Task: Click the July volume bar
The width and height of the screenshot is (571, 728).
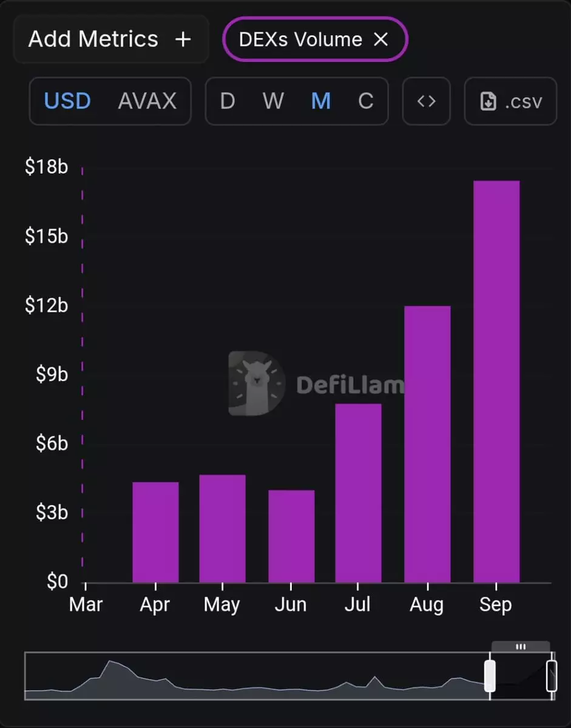Action: (358, 493)
